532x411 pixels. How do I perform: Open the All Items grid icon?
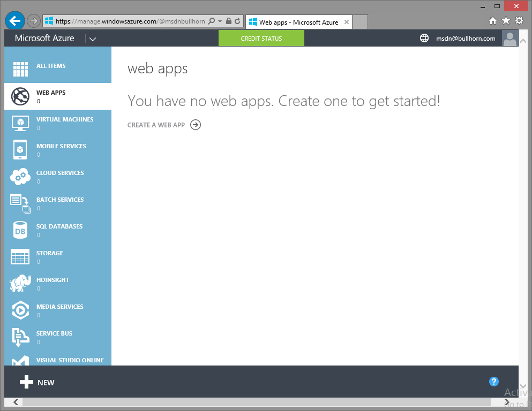[x=20, y=69]
